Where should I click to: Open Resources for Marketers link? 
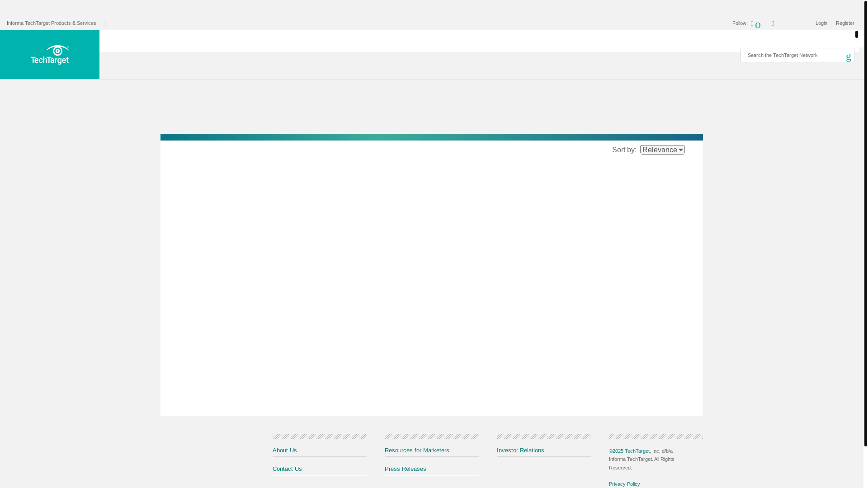[417, 450]
